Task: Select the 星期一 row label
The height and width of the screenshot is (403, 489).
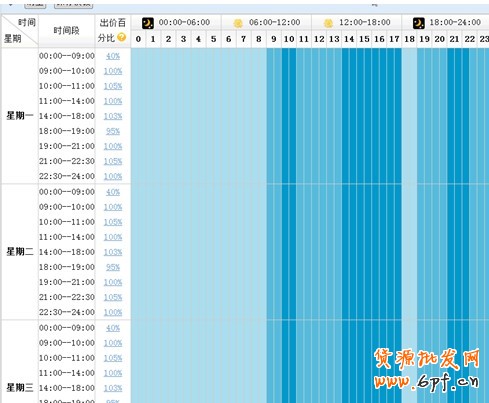Action: (x=20, y=116)
